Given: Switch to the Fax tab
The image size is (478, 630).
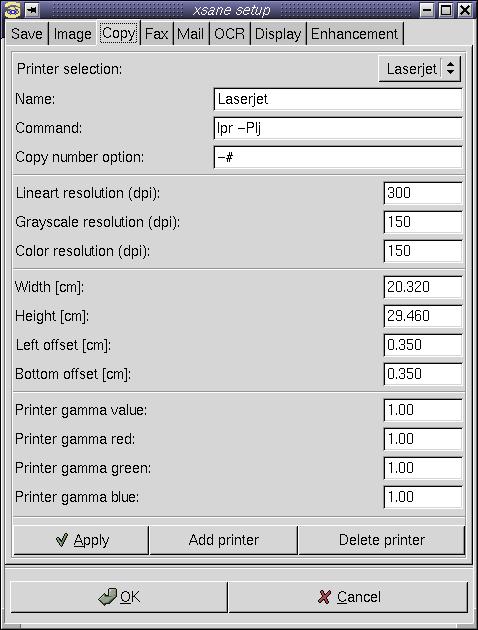Looking at the screenshot, I should pos(156,34).
